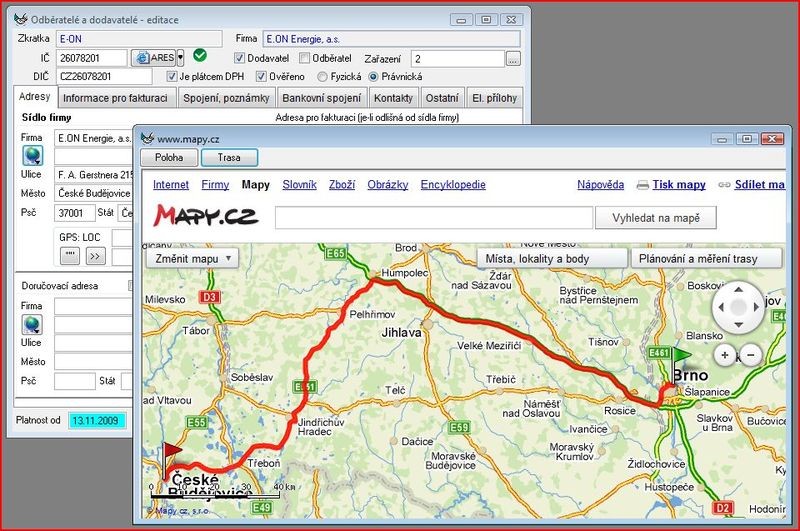The width and height of the screenshot is (800, 531).
Task: Zoom in the map with plus button
Action: [724, 355]
